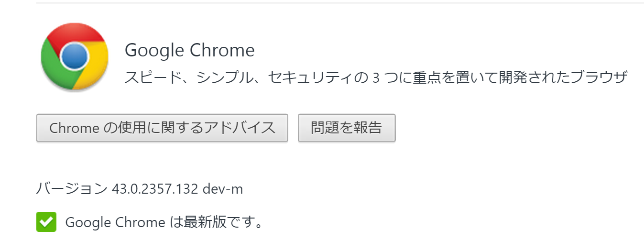Click the dev-m channel label
644x252 pixels.
(223, 189)
